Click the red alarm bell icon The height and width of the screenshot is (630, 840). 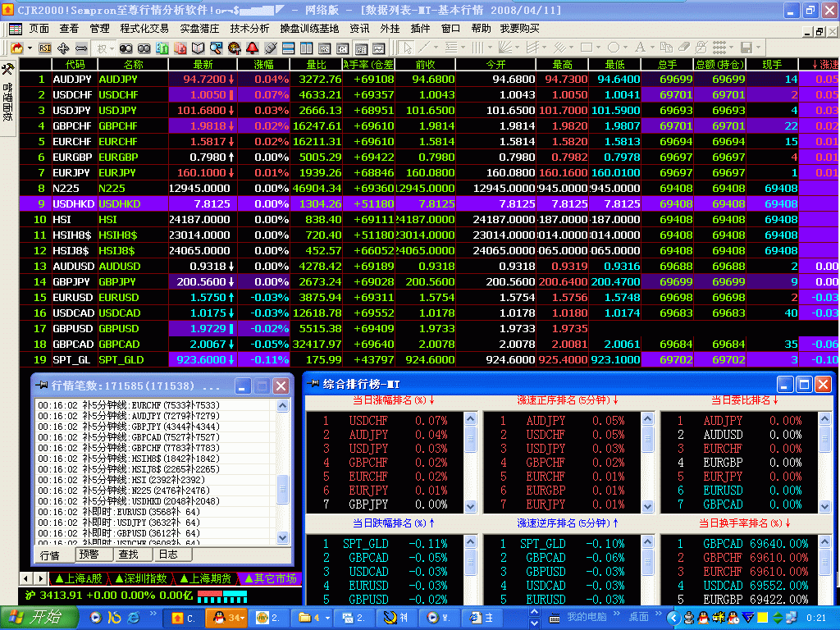coord(253,48)
